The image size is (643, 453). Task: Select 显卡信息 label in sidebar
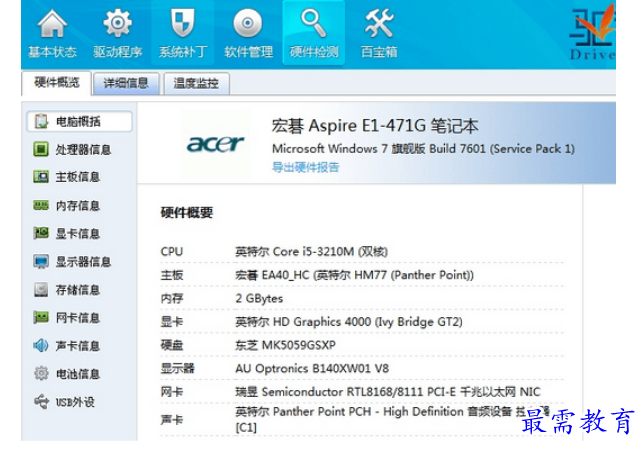click(x=78, y=234)
